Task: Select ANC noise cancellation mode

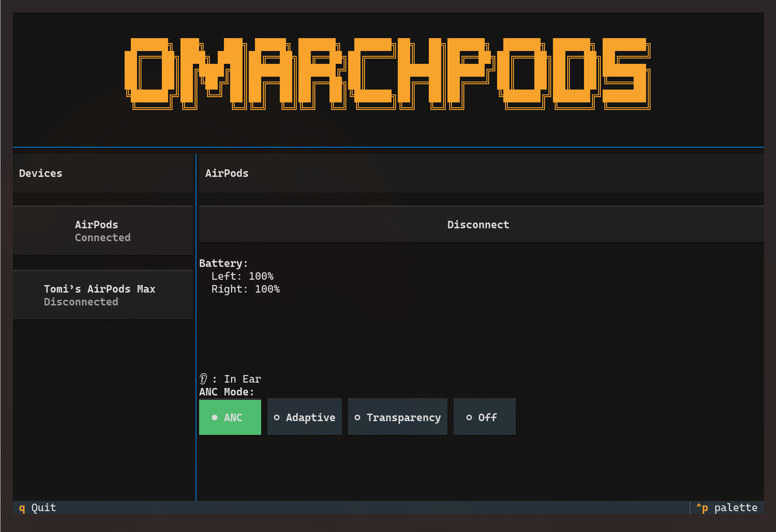Action: coord(230,417)
